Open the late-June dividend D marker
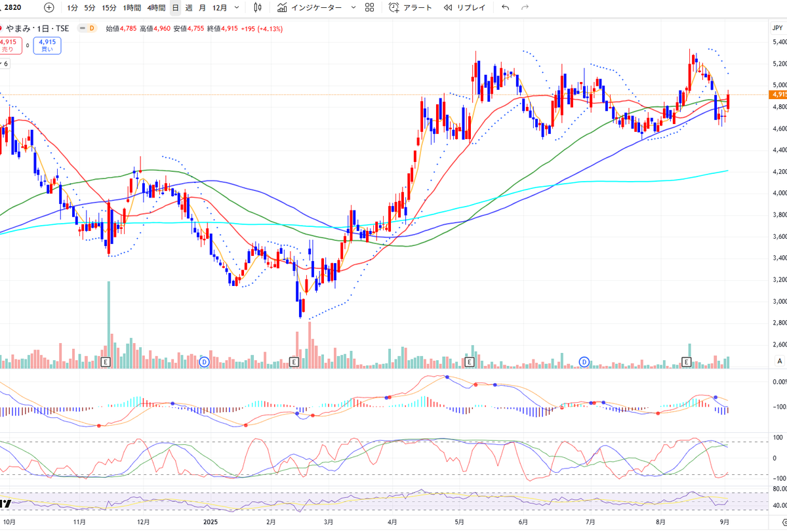 (585, 361)
